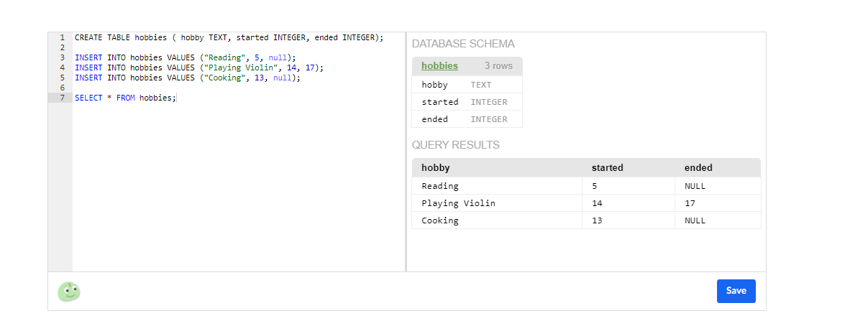868x321 pixels.
Task: Click the 'started' field row in schema
Action: pos(467,102)
